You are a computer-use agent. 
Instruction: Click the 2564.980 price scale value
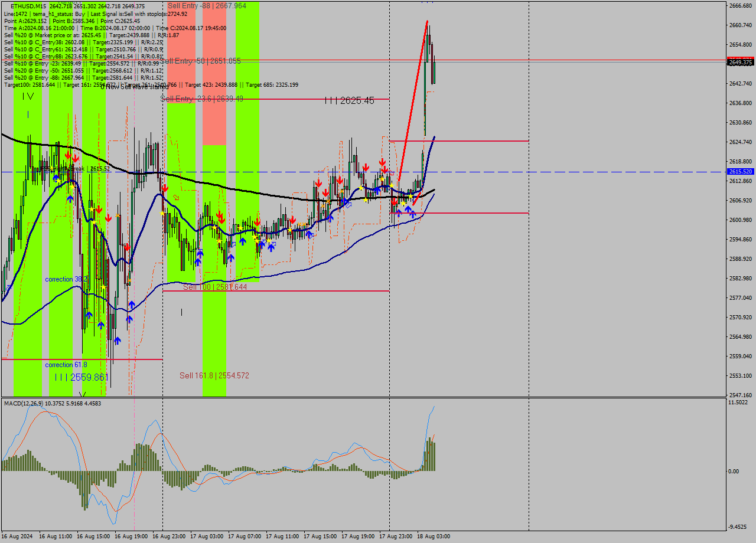click(x=741, y=337)
